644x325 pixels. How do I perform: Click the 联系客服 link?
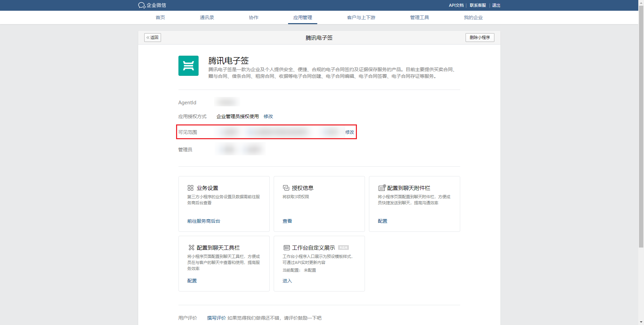tap(478, 5)
